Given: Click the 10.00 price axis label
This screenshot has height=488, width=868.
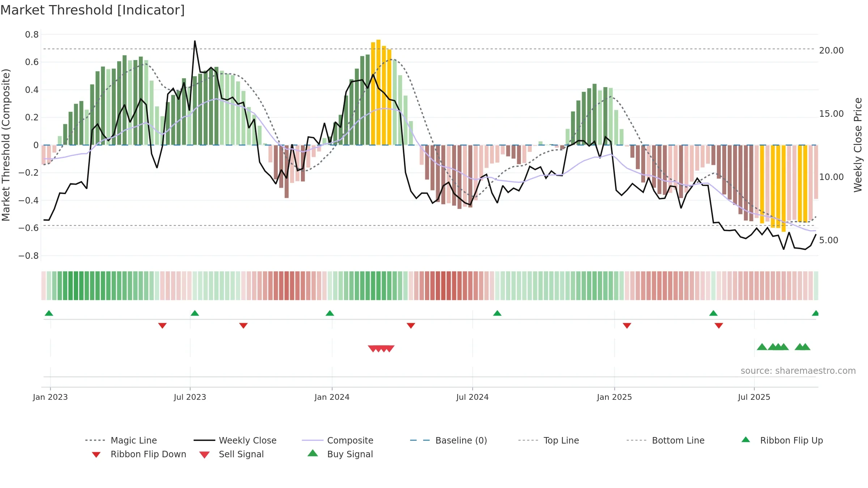Looking at the screenshot, I should pyautogui.click(x=831, y=177).
